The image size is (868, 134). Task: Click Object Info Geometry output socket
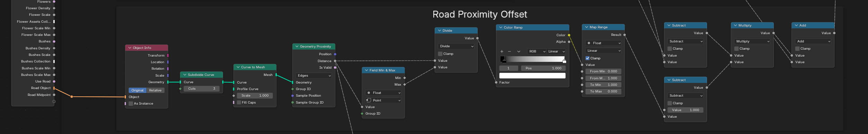coord(168,82)
